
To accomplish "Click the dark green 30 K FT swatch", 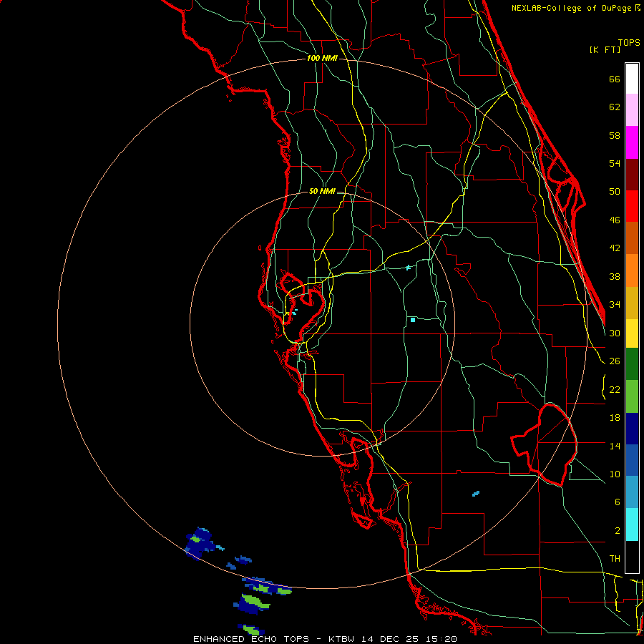I will (x=632, y=364).
